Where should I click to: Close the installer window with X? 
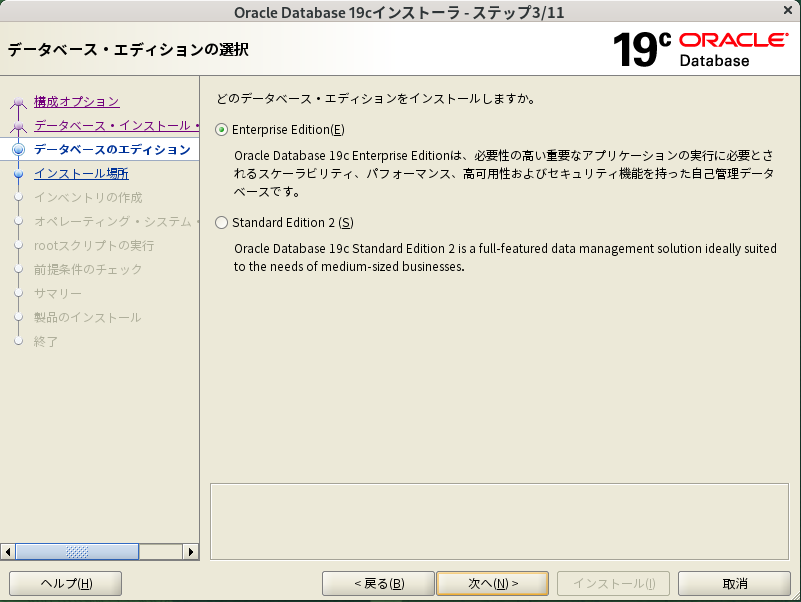click(788, 10)
